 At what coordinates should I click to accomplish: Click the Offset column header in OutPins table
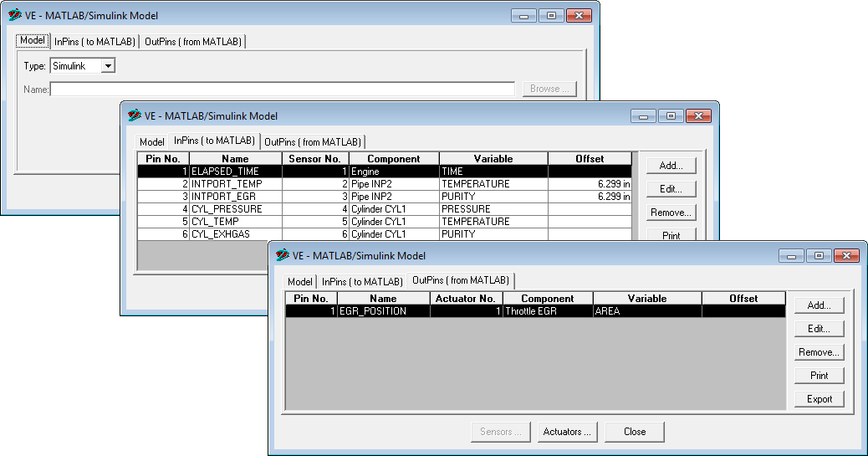coord(743,298)
